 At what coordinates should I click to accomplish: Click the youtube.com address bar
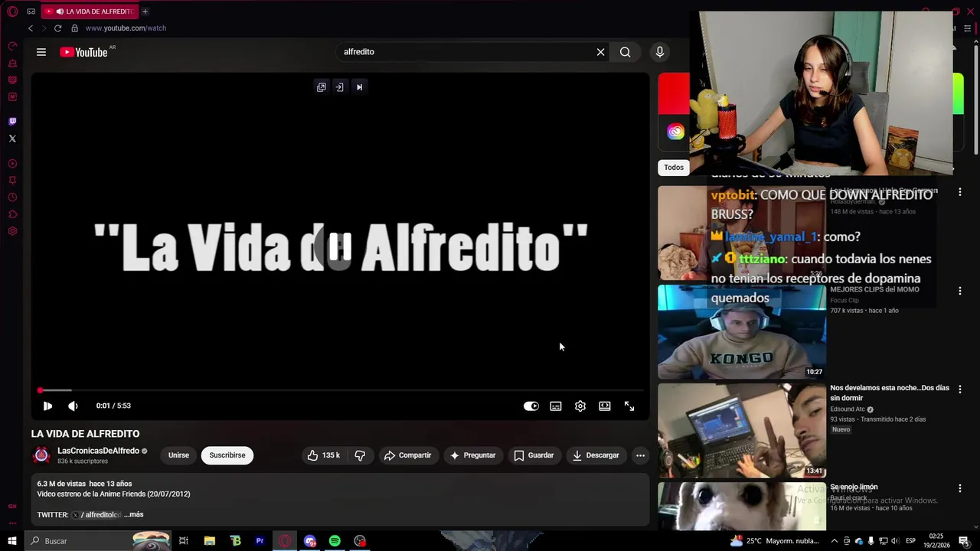126,28
